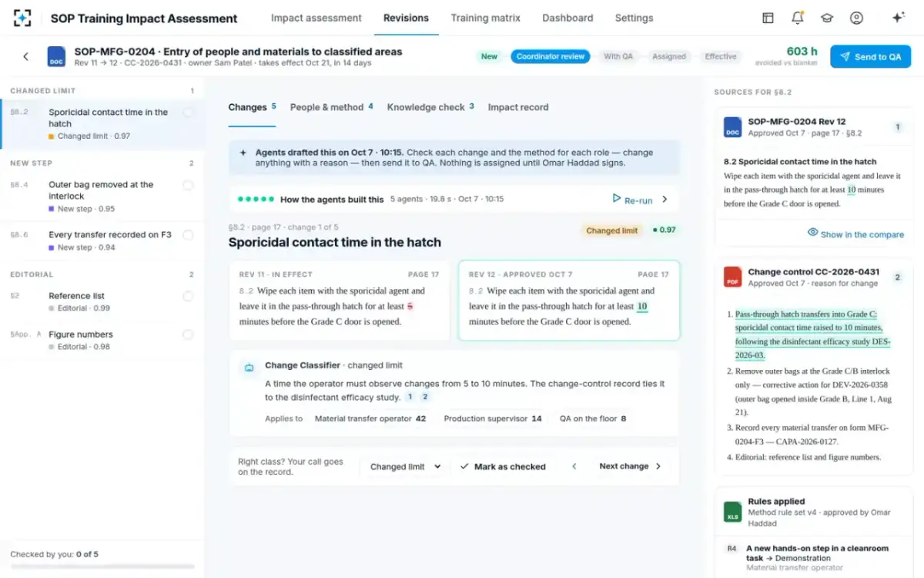This screenshot has width=924, height=578.
Task: Click the SOP-MFG-0204 DOC file icon in header
Action: 56,56
